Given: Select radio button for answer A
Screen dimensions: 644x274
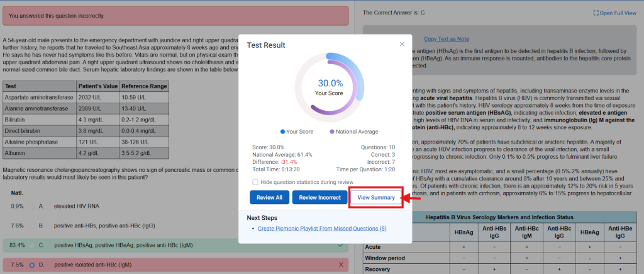Looking at the screenshot, I should pyautogui.click(x=31, y=206).
